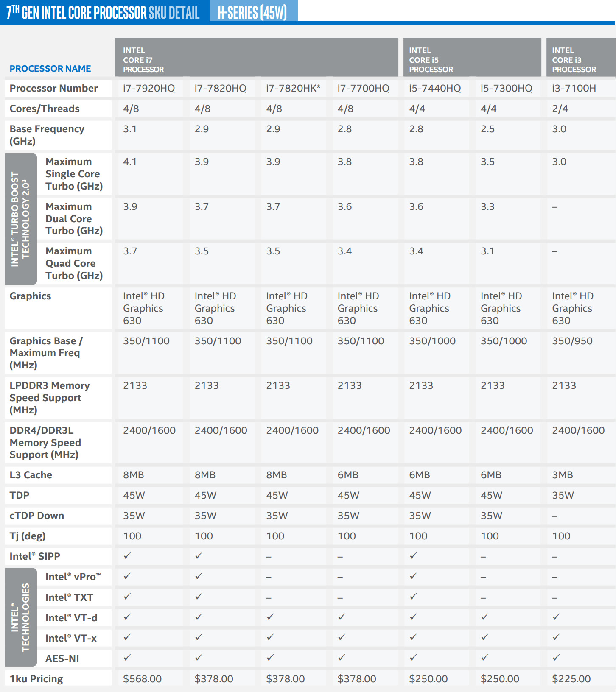Click the TXT checkmark for i7-7820HQ
Screen dimensions: 616x692
pos(199,597)
